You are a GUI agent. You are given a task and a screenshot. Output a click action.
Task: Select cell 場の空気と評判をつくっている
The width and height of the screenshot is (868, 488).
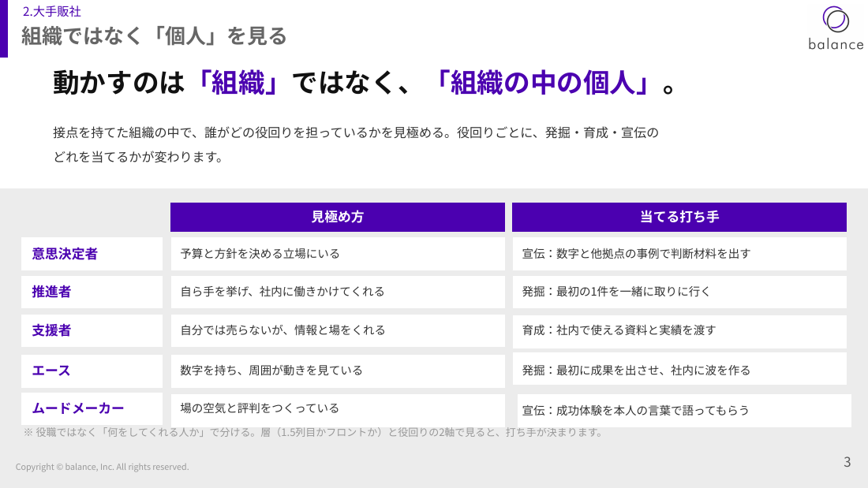[x=338, y=409]
